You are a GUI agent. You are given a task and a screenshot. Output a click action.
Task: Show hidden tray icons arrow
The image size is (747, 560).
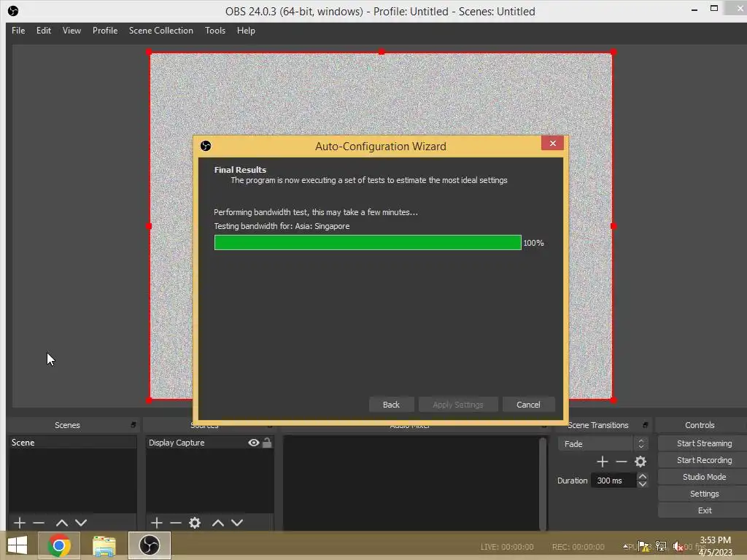625,546
